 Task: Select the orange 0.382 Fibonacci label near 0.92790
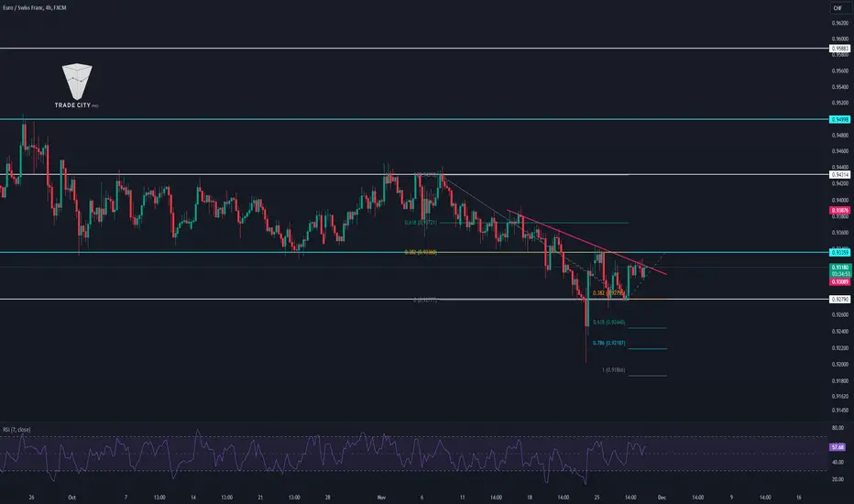point(608,293)
